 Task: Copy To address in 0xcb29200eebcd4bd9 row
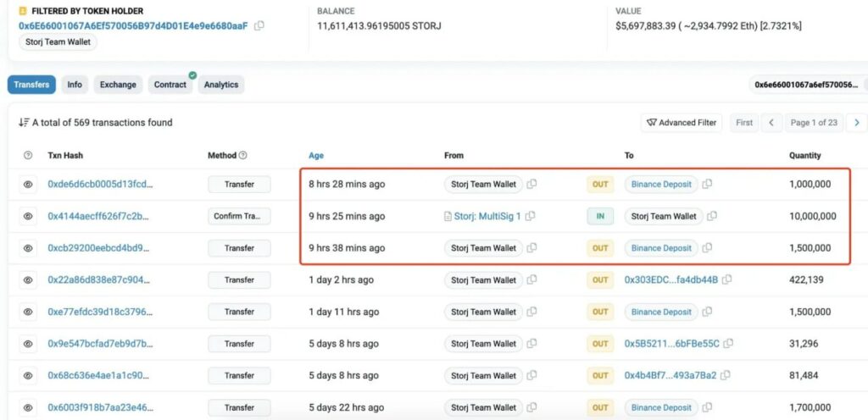(x=707, y=248)
